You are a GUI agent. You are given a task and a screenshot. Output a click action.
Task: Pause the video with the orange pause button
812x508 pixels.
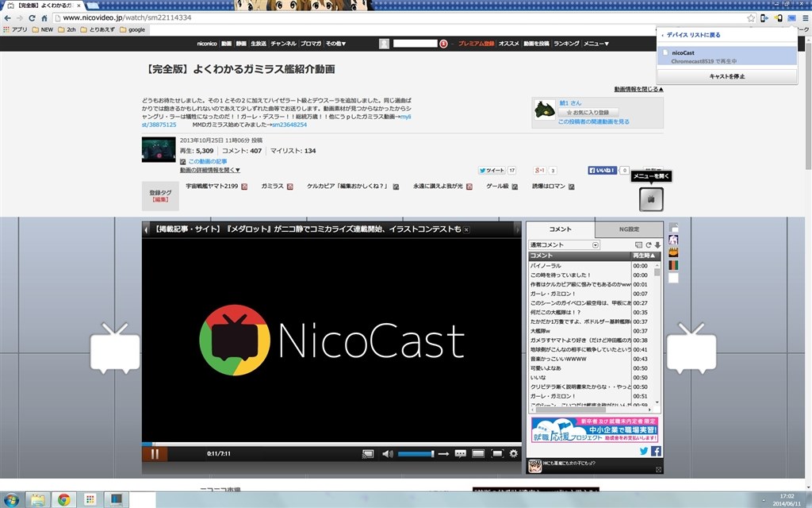click(155, 453)
